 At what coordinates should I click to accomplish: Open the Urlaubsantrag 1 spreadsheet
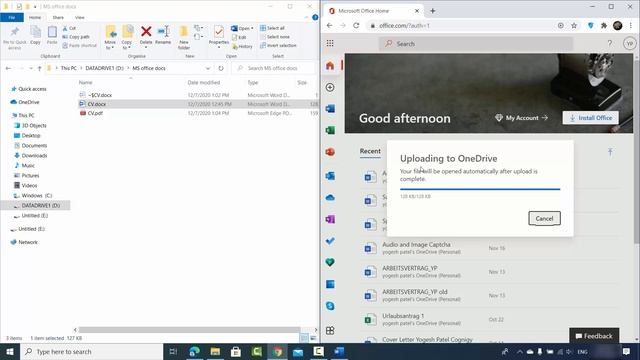[x=403, y=316]
